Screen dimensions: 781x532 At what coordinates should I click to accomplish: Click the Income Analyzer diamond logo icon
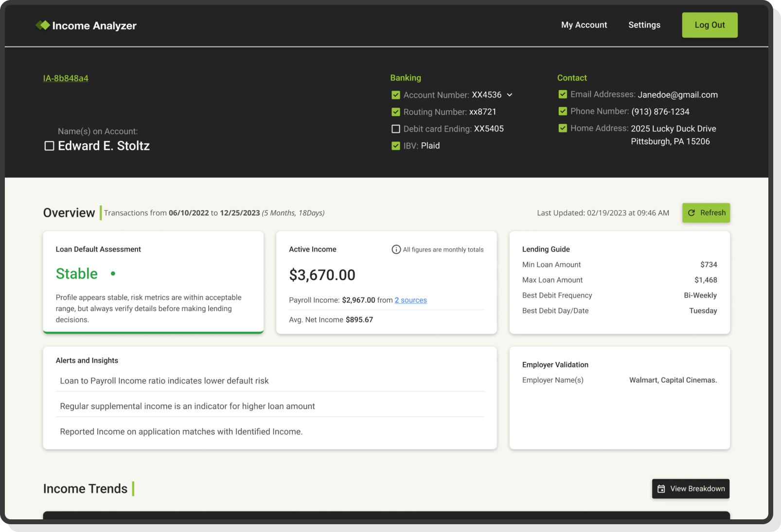[x=44, y=25]
